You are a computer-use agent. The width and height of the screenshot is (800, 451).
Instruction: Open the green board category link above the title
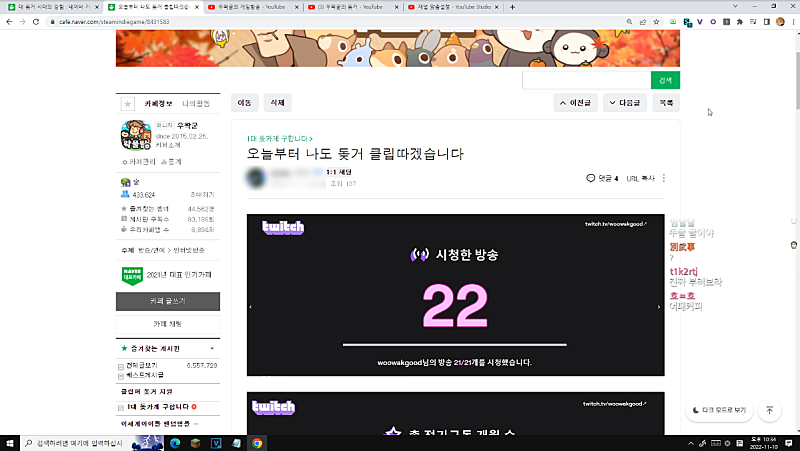coord(280,139)
